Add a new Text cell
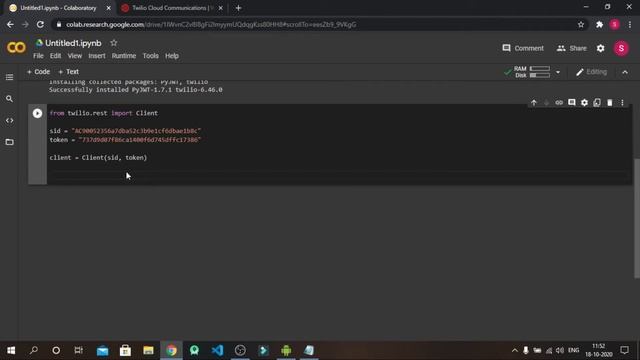This screenshot has width=640, height=360. (69, 72)
